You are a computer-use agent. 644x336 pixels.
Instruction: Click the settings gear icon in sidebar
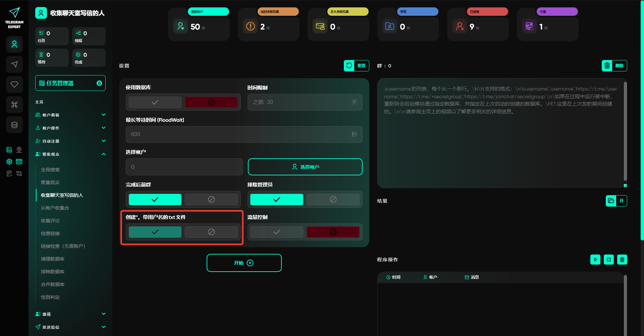pos(9,162)
